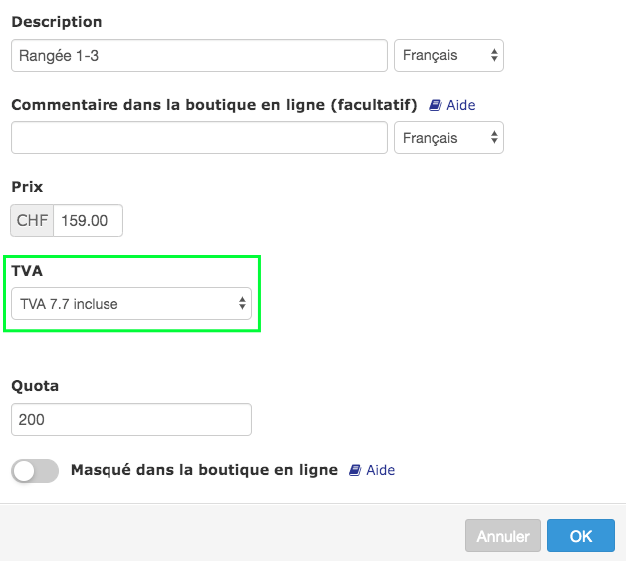Open the Description language dropdown
This screenshot has height=561, width=626.
click(x=449, y=56)
